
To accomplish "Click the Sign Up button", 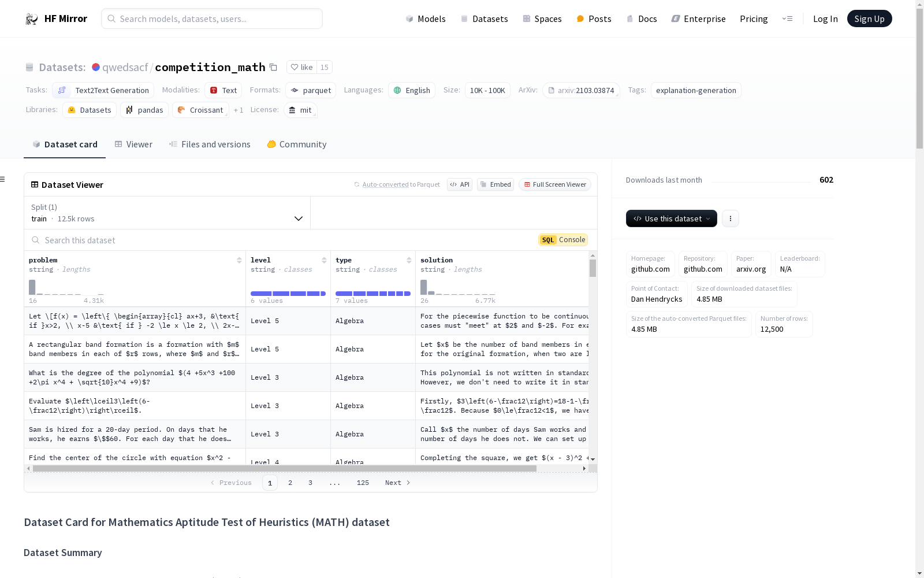I will 869,18.
